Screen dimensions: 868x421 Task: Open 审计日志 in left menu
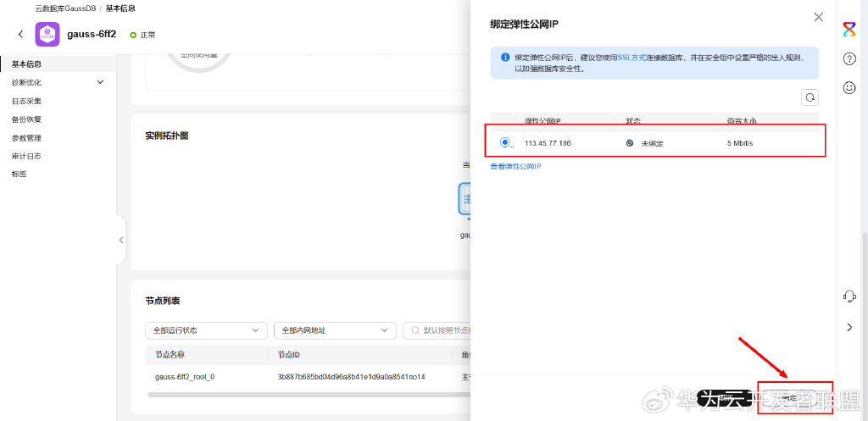26,156
